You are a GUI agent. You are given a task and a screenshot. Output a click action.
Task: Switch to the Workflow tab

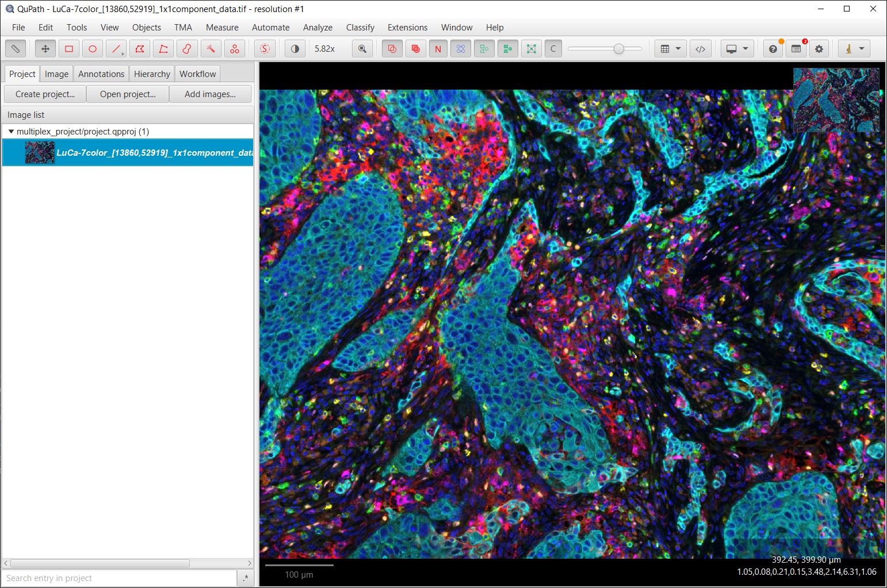point(197,74)
